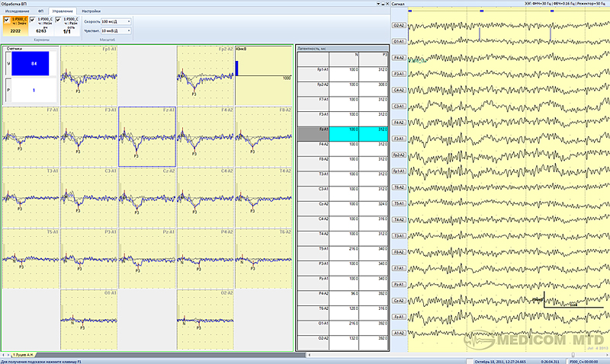Select the pocket showing 62/63
This screenshot has width=610, height=364.
point(41,26)
